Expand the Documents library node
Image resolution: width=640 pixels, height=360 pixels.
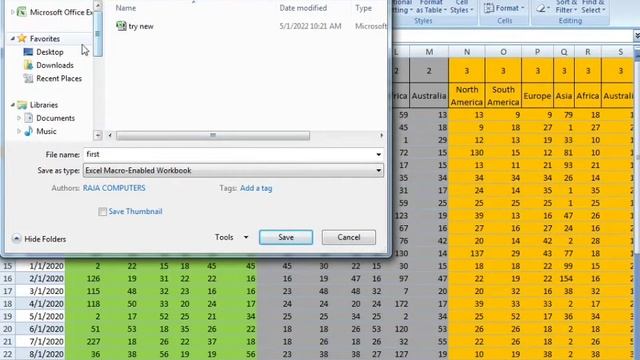(19, 118)
